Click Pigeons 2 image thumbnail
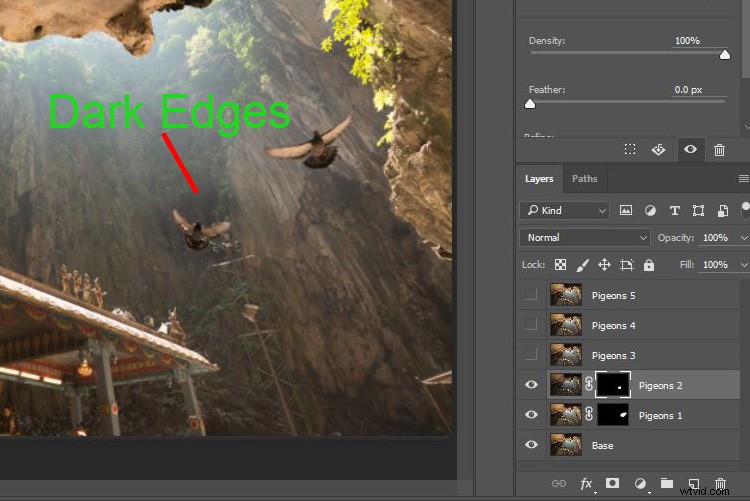Image resolution: width=750 pixels, height=501 pixels. 566,384
